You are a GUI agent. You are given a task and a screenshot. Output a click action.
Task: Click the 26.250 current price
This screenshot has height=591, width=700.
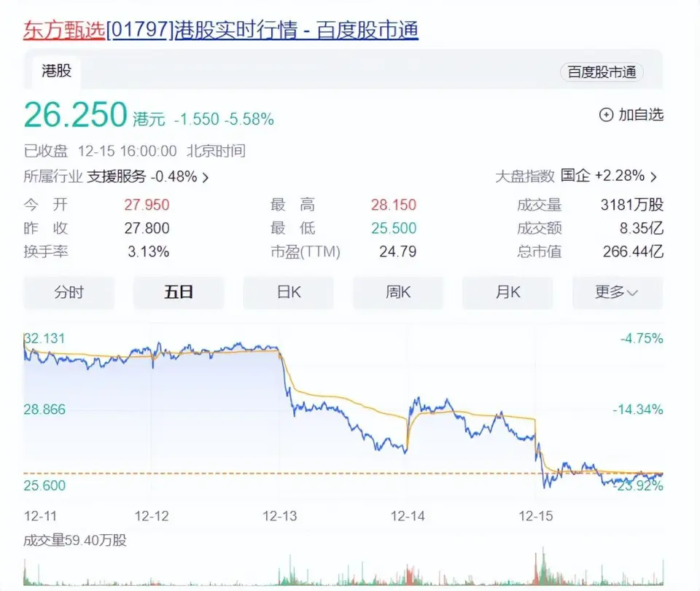[x=76, y=115]
